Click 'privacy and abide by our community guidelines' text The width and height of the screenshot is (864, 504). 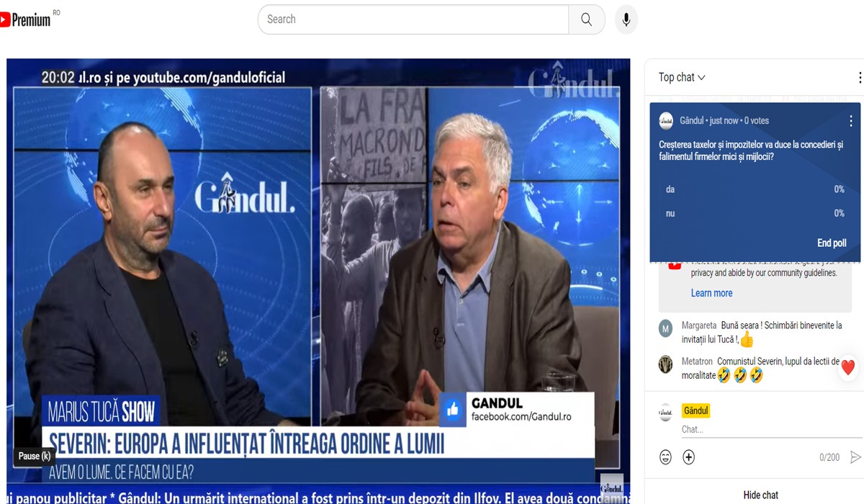[x=764, y=273]
